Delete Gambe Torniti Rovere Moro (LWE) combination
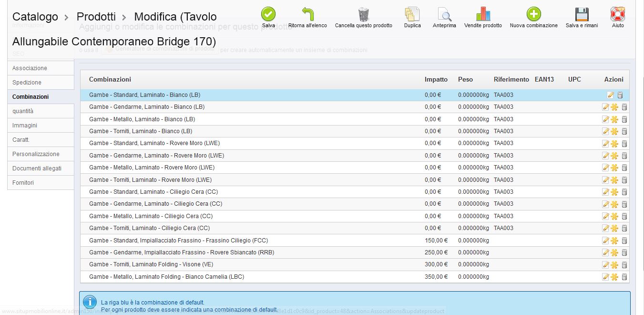The image size is (644, 315). coord(624,180)
